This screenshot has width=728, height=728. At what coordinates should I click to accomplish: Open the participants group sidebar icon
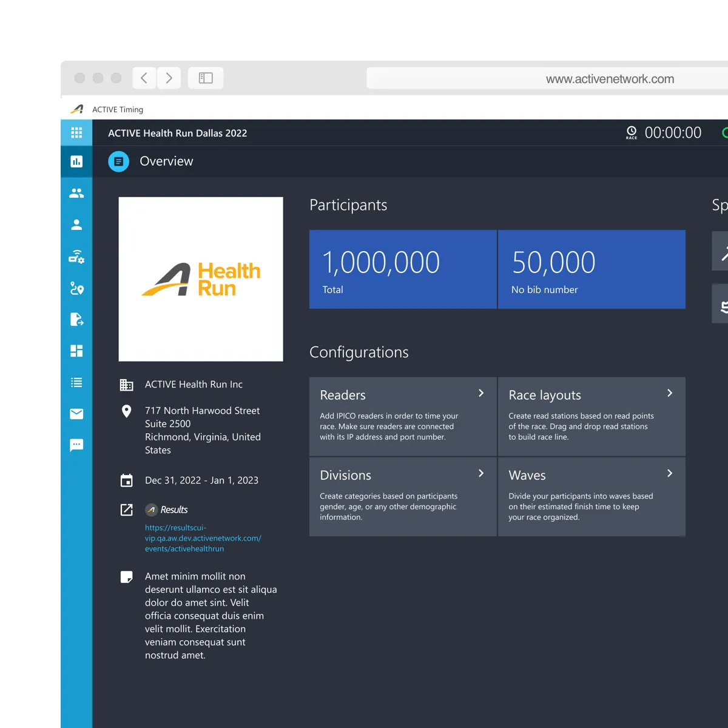coord(76,193)
